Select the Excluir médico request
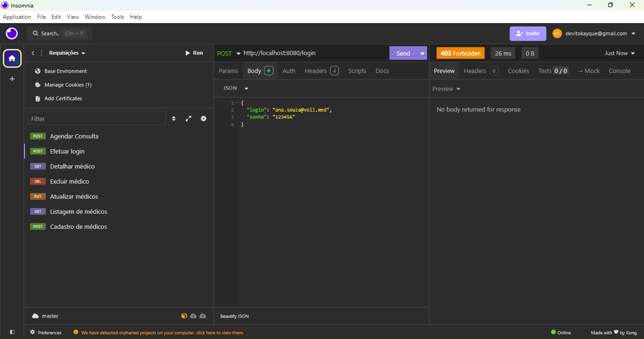 (x=69, y=181)
